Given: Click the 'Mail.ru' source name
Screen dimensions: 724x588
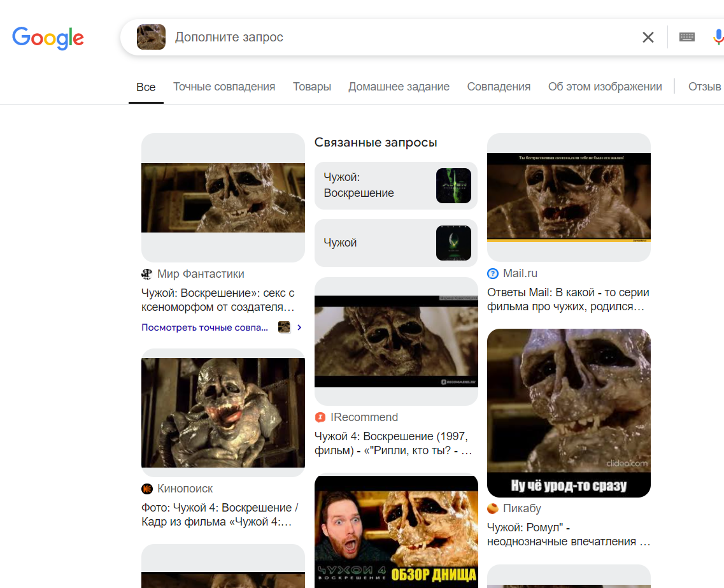Looking at the screenshot, I should click(x=520, y=273).
